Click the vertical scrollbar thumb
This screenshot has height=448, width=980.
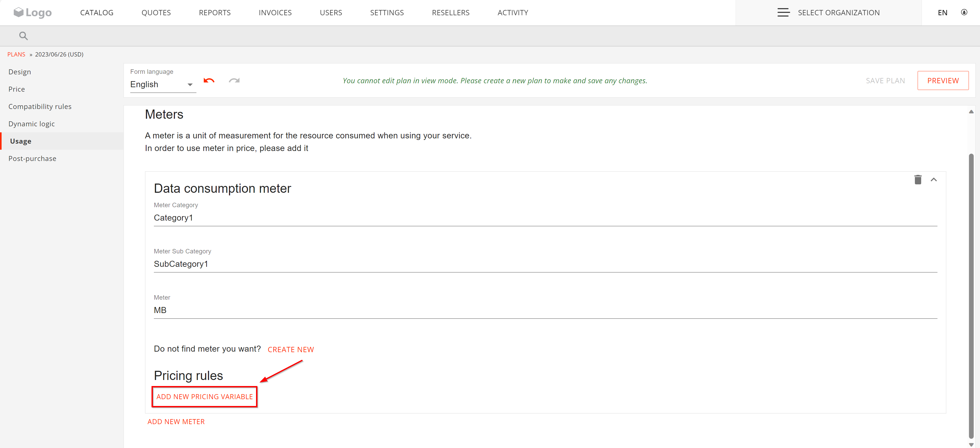click(x=971, y=296)
